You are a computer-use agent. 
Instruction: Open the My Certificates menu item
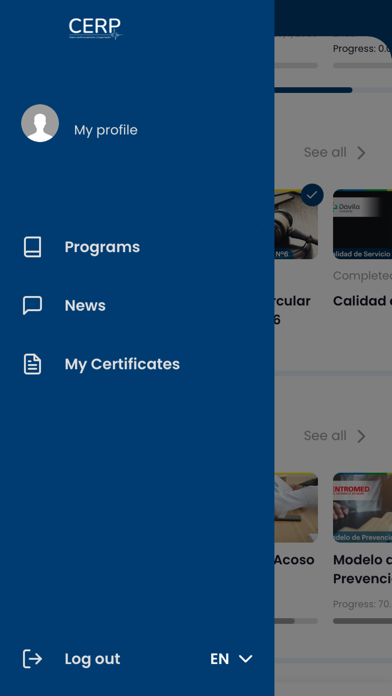tap(122, 364)
